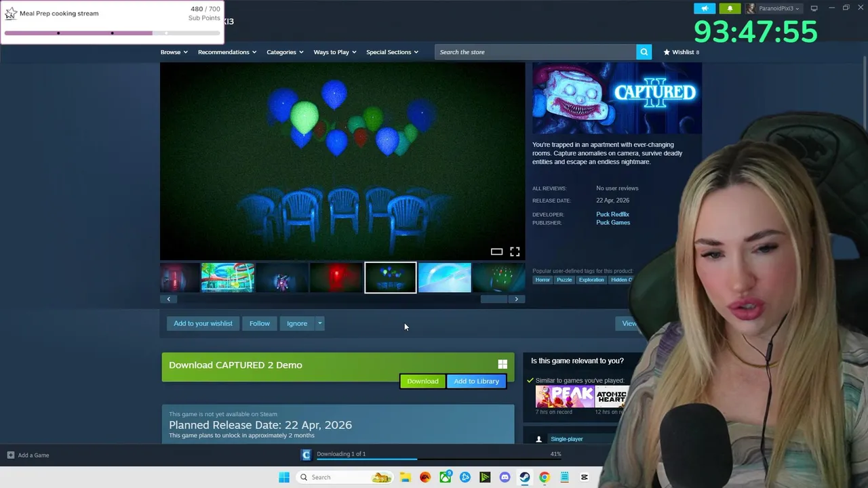
Task: Click the thumbnail strip scrollbar handle
Action: (x=494, y=299)
